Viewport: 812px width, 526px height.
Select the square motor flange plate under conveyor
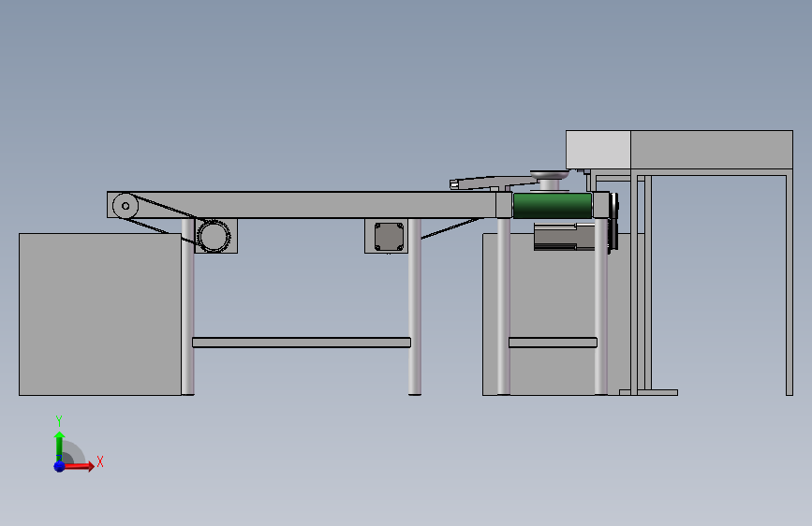point(389,237)
